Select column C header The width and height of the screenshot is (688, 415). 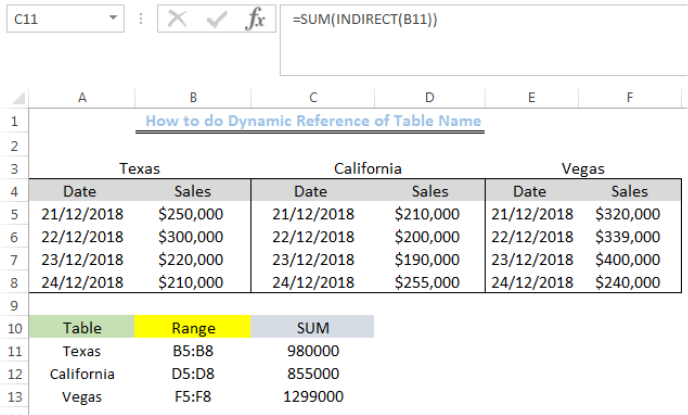(313, 97)
